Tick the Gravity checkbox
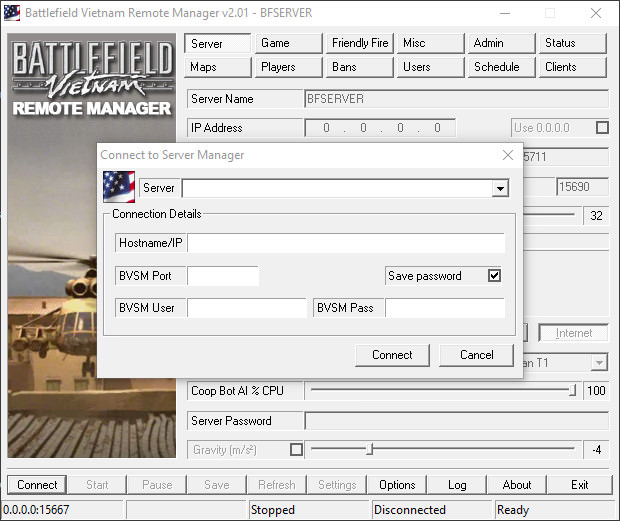This screenshot has width=620, height=521. point(296,450)
